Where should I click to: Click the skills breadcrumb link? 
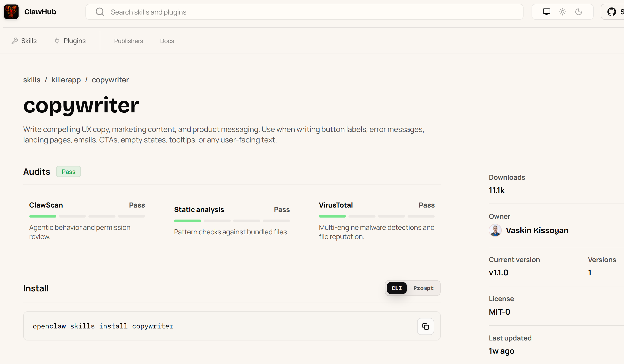[x=32, y=80]
